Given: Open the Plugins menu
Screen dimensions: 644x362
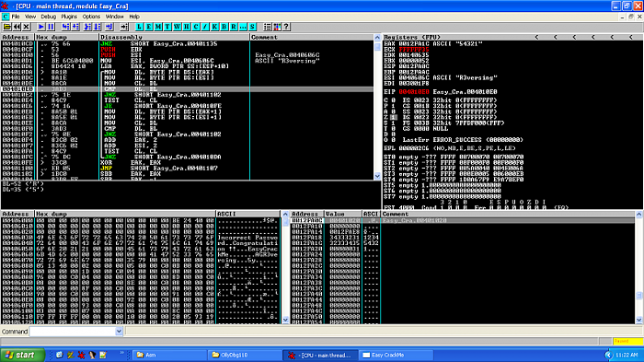Looking at the screenshot, I should tap(69, 17).
